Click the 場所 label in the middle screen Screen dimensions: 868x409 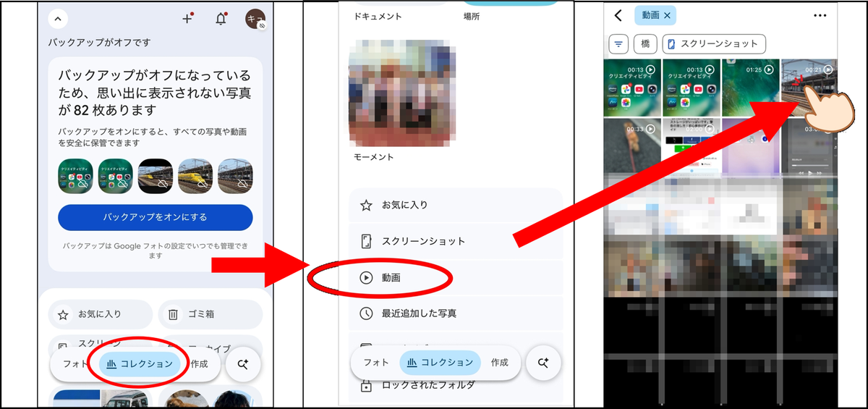(x=470, y=16)
